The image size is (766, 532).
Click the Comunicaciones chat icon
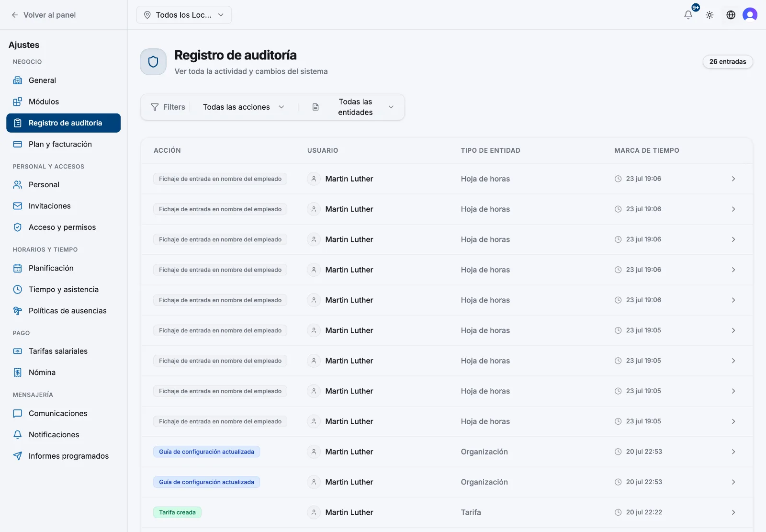pyautogui.click(x=18, y=413)
